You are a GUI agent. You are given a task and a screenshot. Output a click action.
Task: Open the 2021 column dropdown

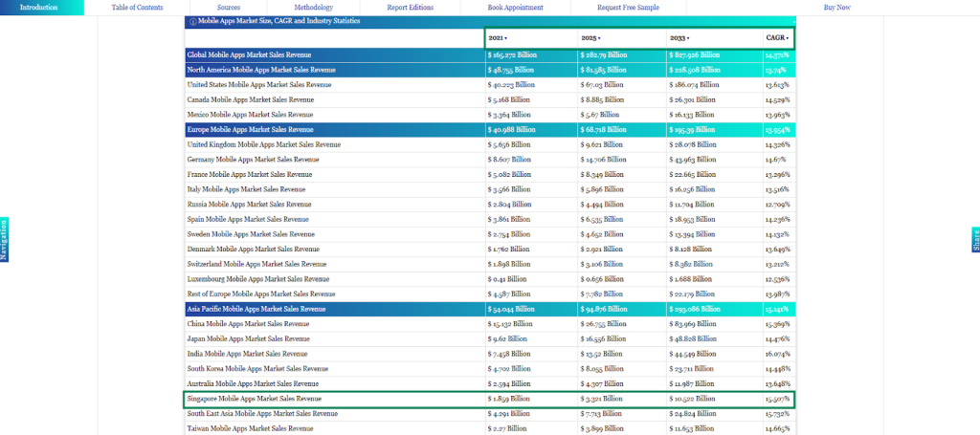point(498,38)
